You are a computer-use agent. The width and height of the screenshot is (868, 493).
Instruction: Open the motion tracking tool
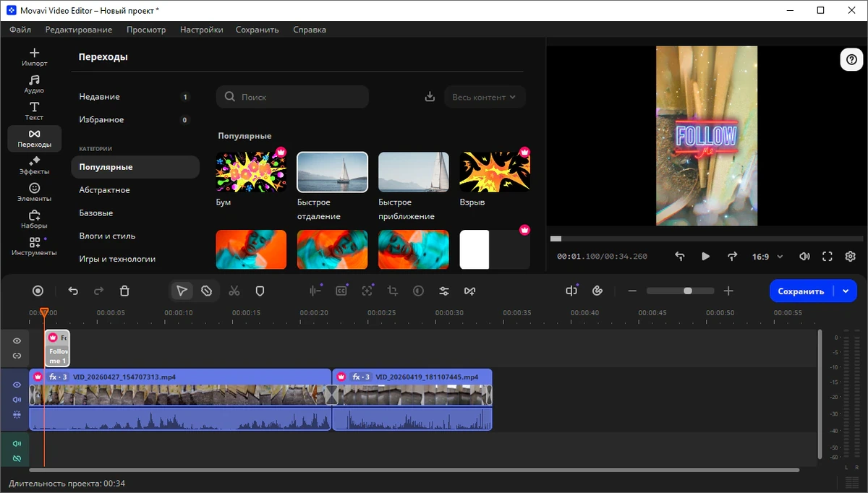tap(367, 291)
